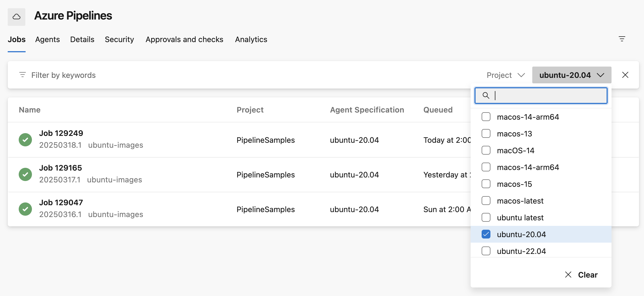This screenshot has width=644, height=296.
Task: Click the filter icon beside keywords field
Action: pyautogui.click(x=23, y=75)
